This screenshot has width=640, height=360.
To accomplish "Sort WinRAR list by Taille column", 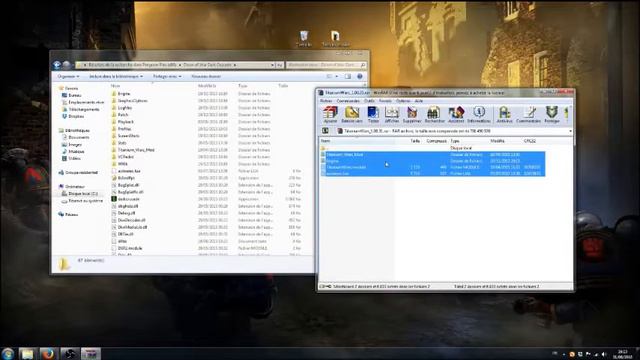I will click(415, 141).
